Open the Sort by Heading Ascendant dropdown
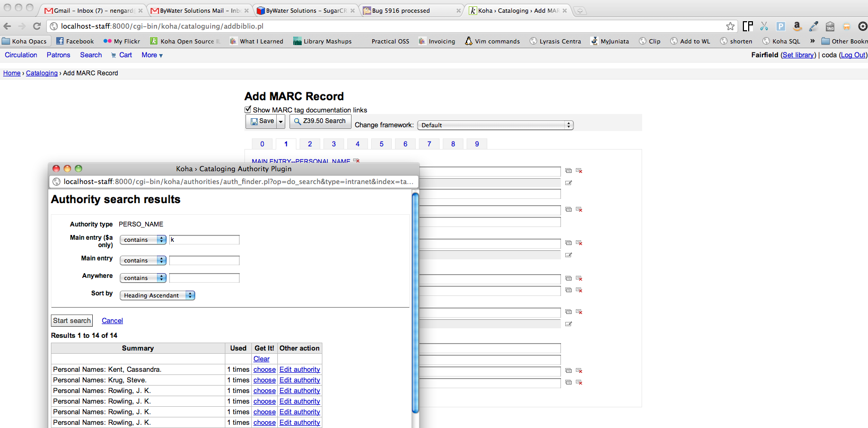Screen dimensions: 868x428 [157, 295]
